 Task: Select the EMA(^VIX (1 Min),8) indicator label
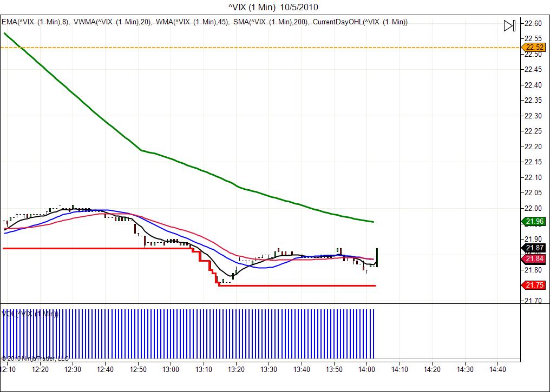35,22
